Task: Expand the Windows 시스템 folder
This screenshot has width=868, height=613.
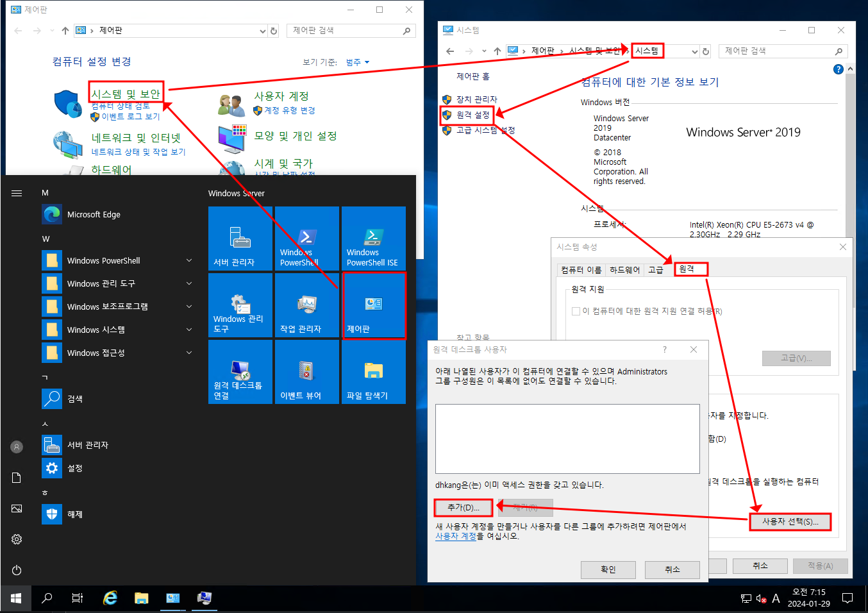Action: click(x=189, y=330)
